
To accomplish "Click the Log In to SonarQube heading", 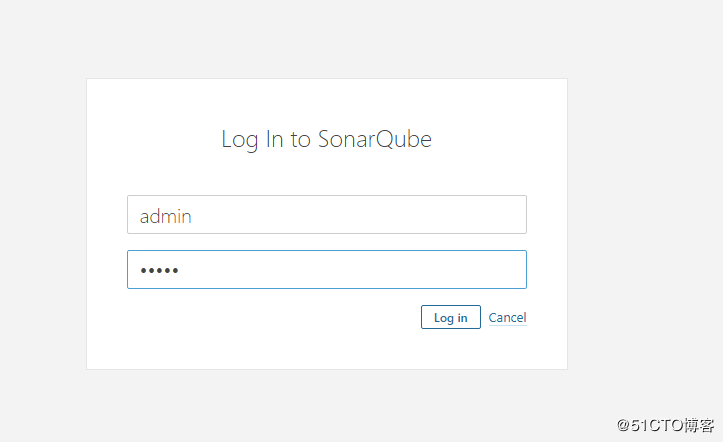I will [x=326, y=139].
